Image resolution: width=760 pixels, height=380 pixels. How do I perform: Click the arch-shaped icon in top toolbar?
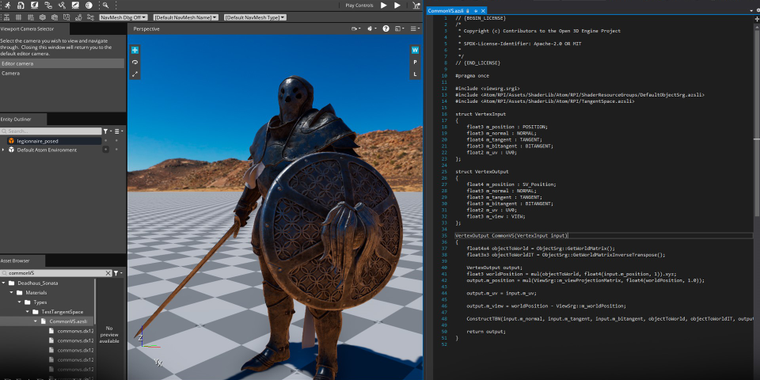[x=20, y=5]
